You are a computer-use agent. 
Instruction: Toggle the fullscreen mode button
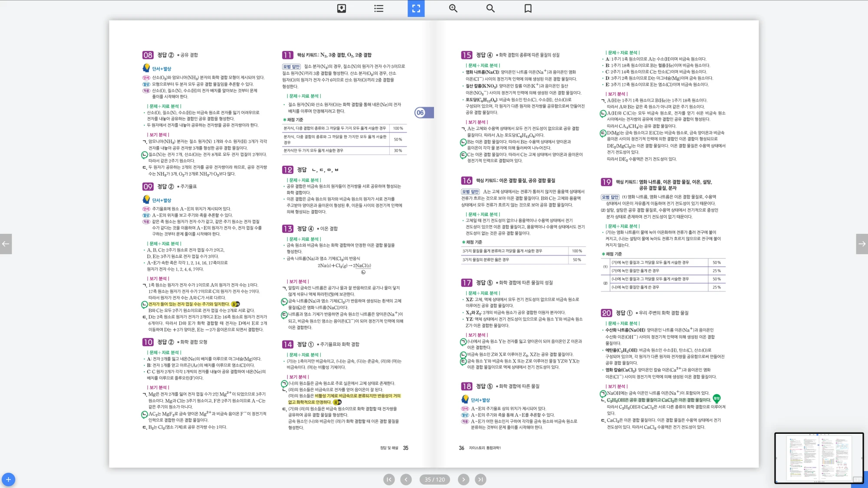416,8
